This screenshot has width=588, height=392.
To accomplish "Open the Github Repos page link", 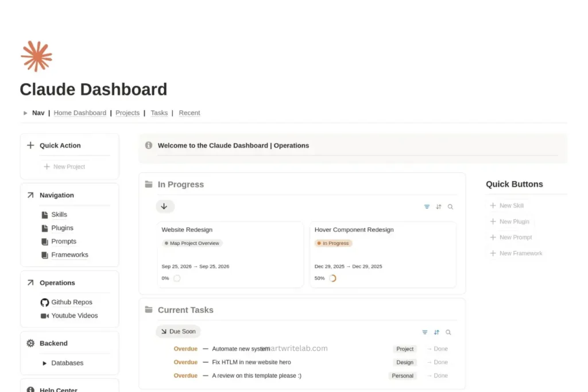I will tap(72, 302).
